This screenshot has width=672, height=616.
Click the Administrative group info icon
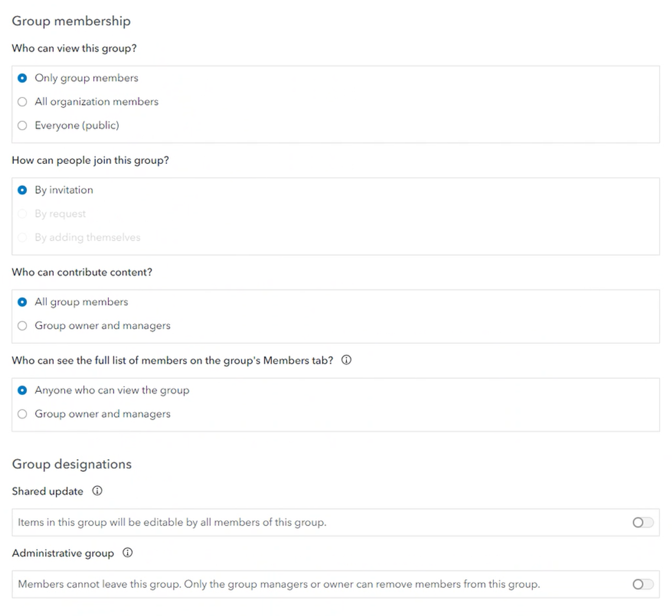coord(128,553)
